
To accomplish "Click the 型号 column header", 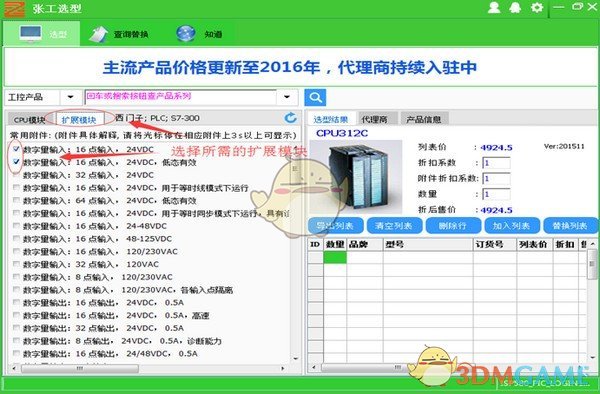I will (427, 244).
